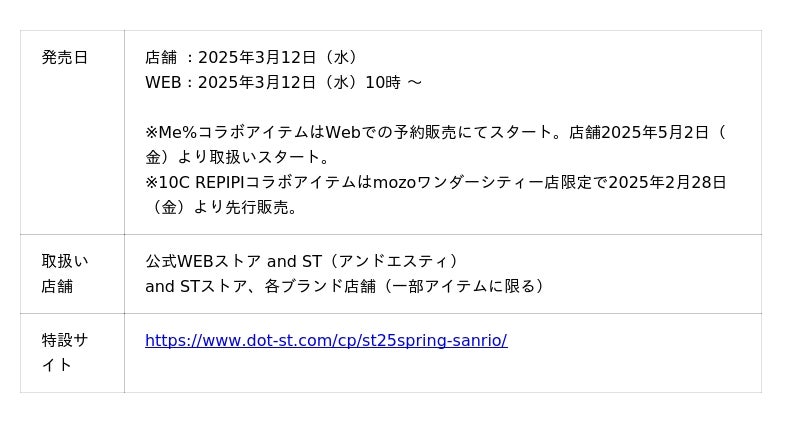The height and width of the screenshot is (423, 800).
Task: Open the dot-st.com st25spring-sanrio link
Action: 326,340
